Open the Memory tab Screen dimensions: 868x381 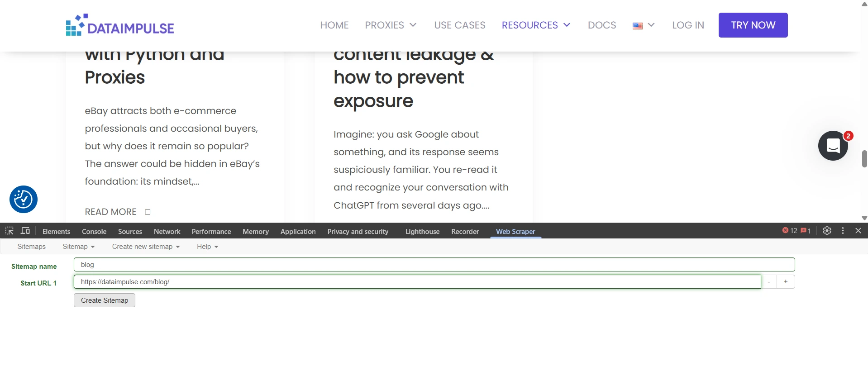256,231
